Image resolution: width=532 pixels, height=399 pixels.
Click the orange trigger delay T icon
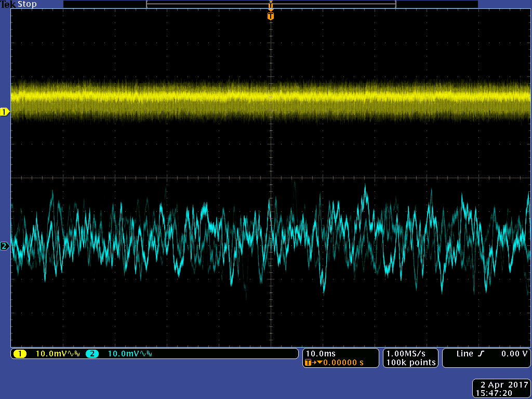(309, 363)
